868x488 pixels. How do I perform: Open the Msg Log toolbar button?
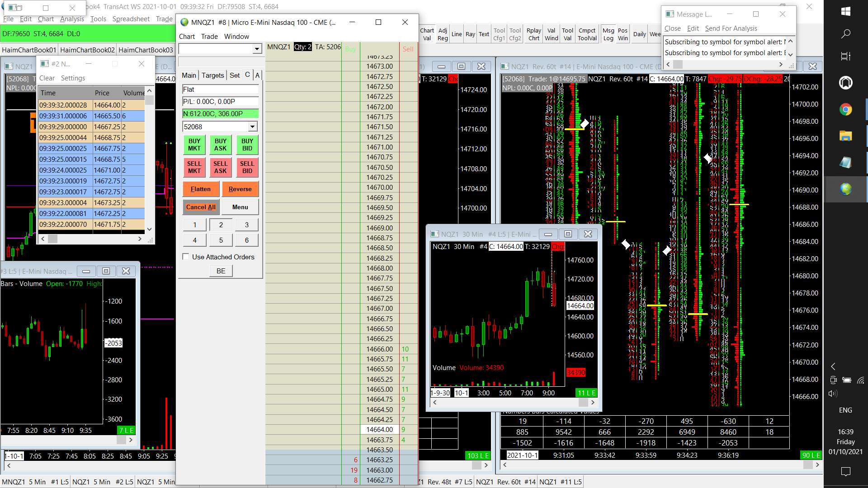(608, 34)
